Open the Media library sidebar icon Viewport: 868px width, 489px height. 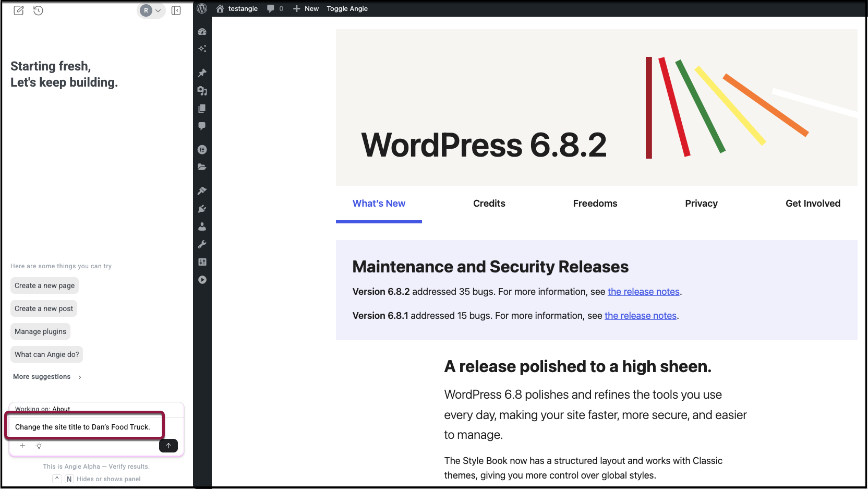coord(202,91)
